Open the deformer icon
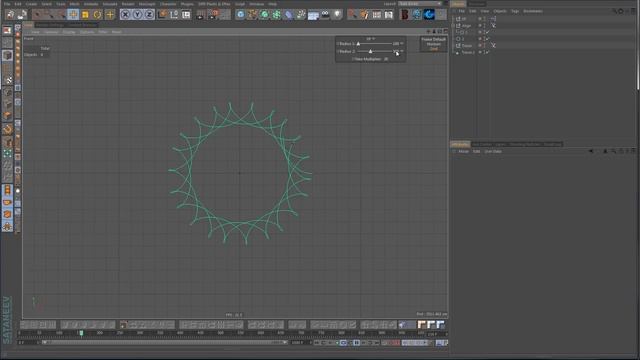640x360 pixels. point(289,15)
